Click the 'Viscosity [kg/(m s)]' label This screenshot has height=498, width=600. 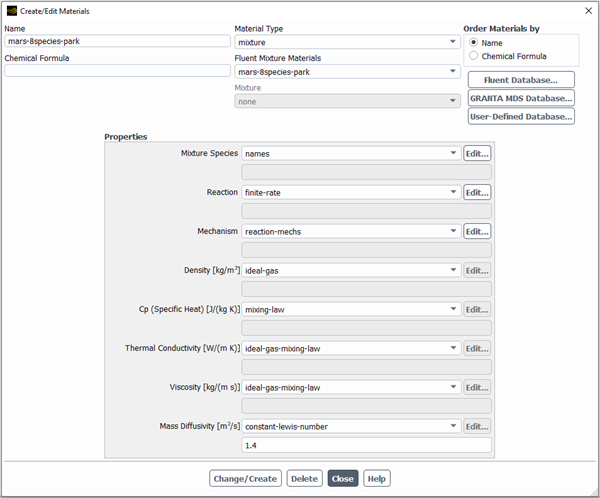[x=205, y=387]
